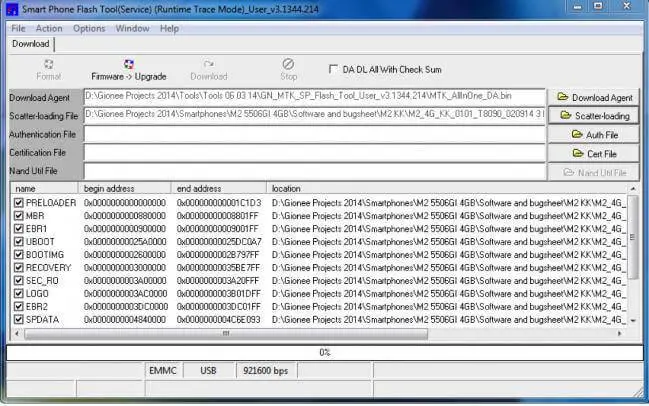This screenshot has width=649, height=406.
Task: Click the horizontal scrollbar thumb
Action: point(226,334)
